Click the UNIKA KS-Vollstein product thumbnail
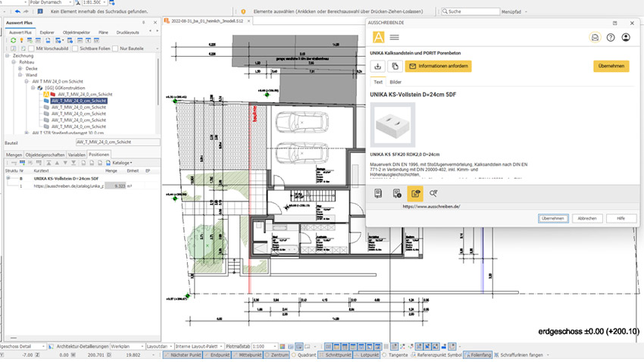The width and height of the screenshot is (644, 362). pyautogui.click(x=392, y=125)
